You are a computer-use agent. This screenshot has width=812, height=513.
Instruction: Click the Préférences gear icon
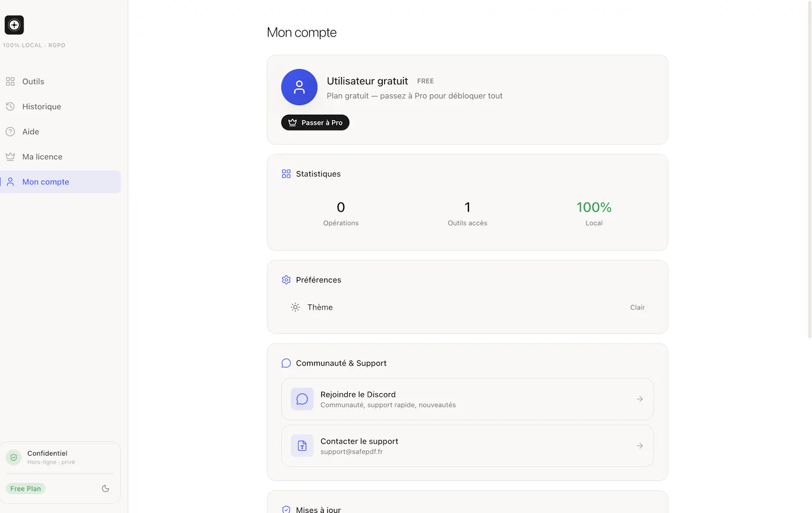click(286, 280)
